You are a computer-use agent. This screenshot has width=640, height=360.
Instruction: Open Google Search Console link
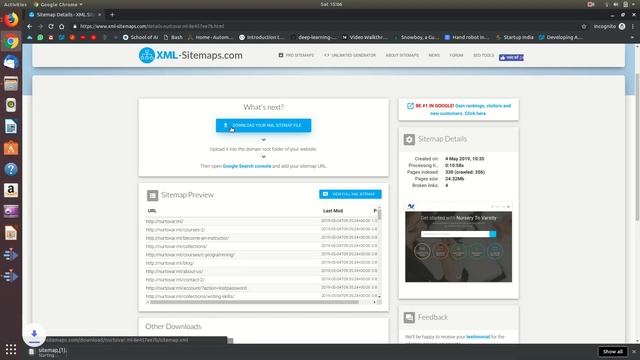coord(247,166)
